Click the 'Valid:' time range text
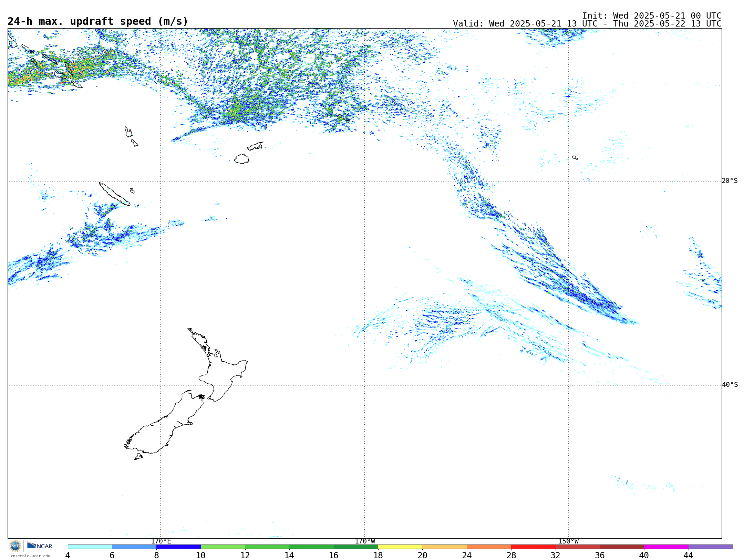The height and width of the screenshot is (560, 744). pyautogui.click(x=587, y=24)
